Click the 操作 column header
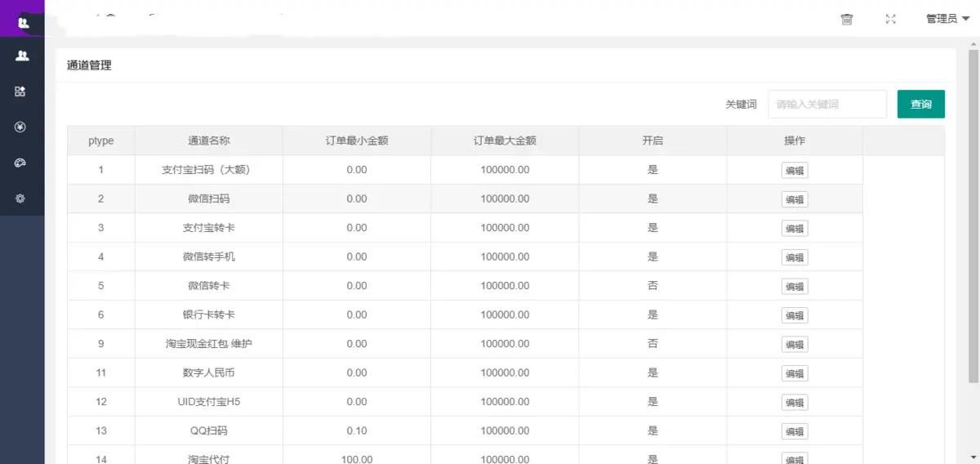This screenshot has width=980, height=464. tap(795, 141)
